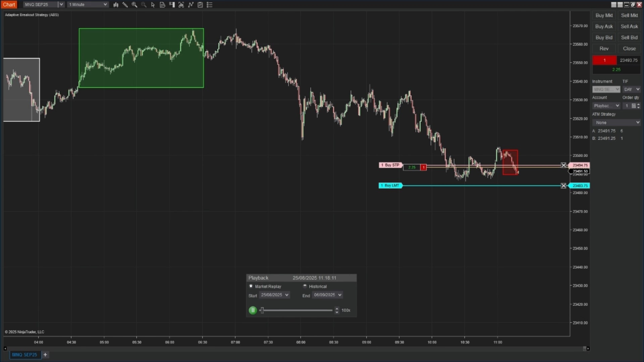Image resolution: width=644 pixels, height=362 pixels.
Task: Toggle the Chart Trader panel icon
Action: coord(172,5)
